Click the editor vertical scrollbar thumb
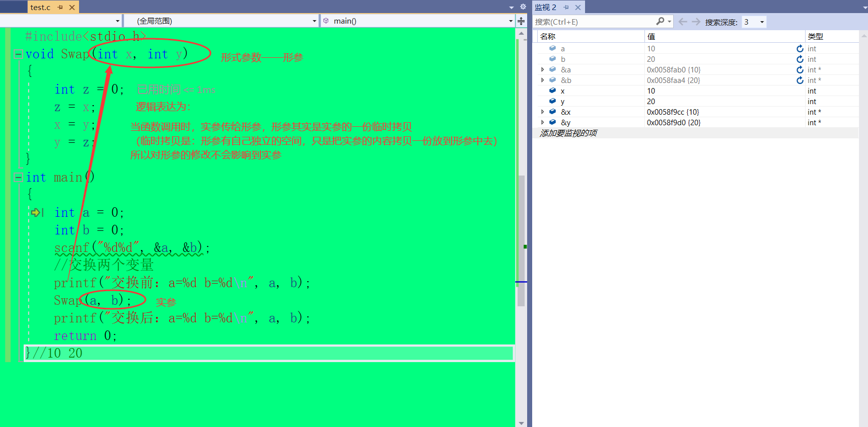 click(x=521, y=240)
